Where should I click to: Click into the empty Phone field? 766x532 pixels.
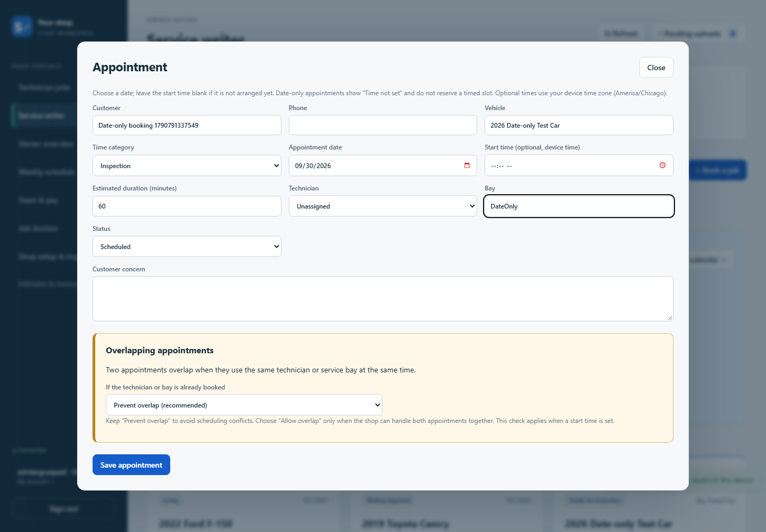[383, 125]
